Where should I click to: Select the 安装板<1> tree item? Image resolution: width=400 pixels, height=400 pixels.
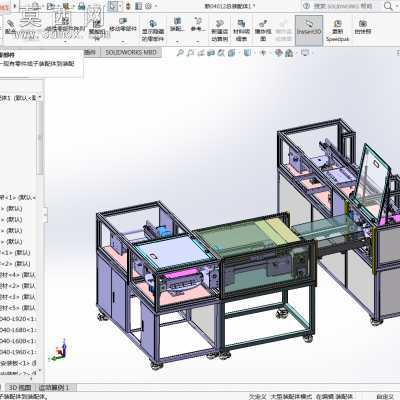[x=18, y=363]
